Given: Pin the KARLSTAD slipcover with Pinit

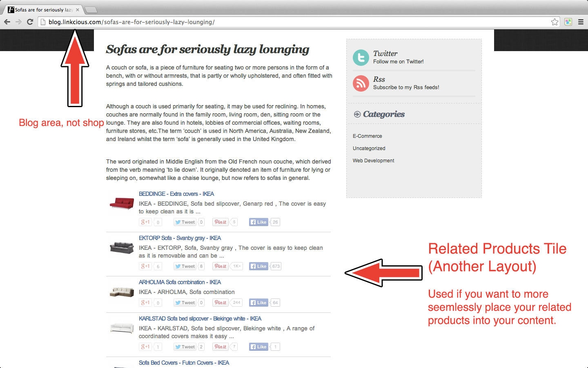Looking at the screenshot, I should [x=220, y=347].
